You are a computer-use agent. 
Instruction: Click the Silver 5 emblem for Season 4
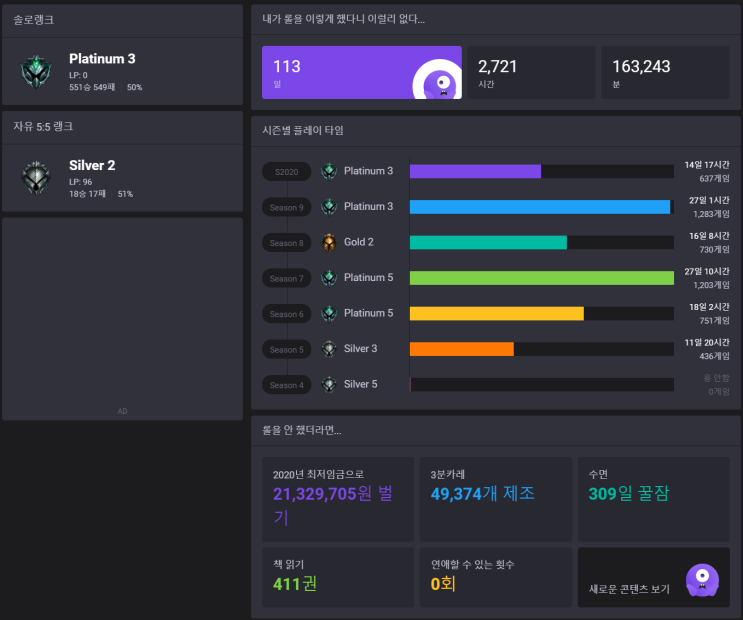click(x=329, y=384)
